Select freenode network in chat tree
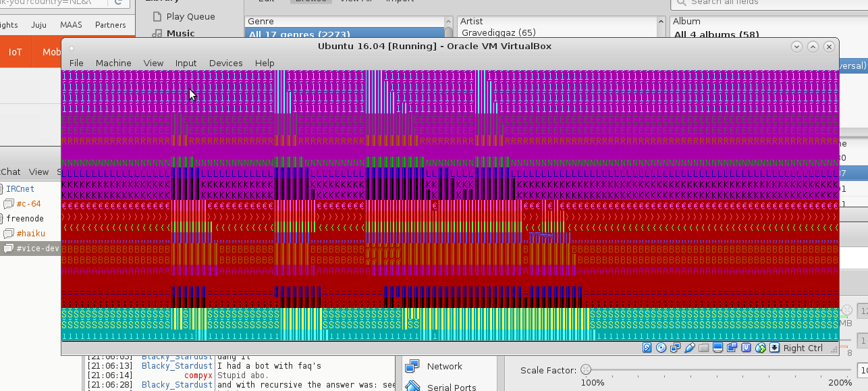Image resolution: width=868 pixels, height=391 pixels. pyautogui.click(x=25, y=219)
